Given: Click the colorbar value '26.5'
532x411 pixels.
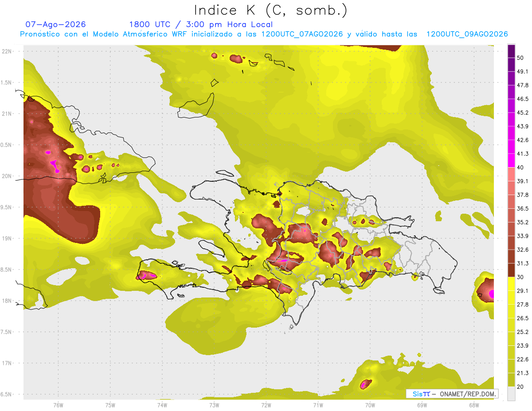Looking at the screenshot, I should coord(523,318).
